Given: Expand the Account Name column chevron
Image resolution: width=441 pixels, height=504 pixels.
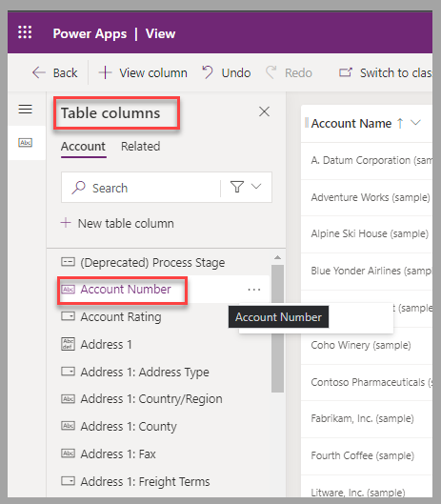Looking at the screenshot, I should pyautogui.click(x=416, y=123).
